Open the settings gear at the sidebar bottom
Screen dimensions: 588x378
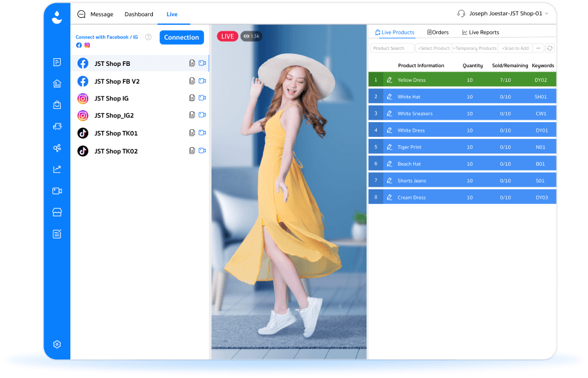(57, 344)
